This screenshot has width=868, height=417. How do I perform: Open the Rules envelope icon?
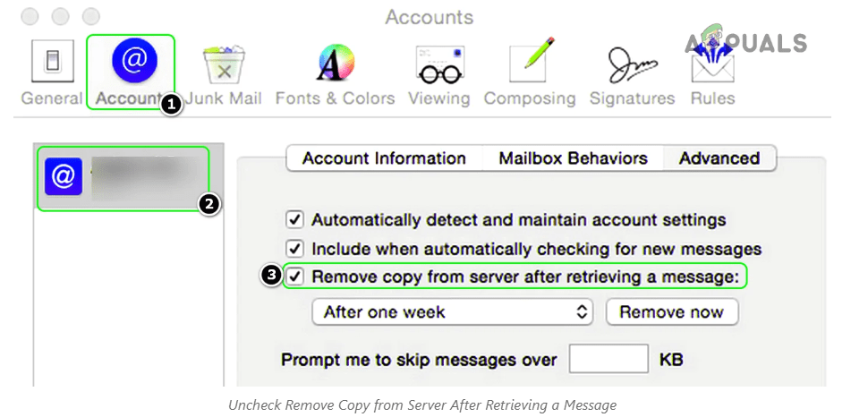(x=712, y=64)
